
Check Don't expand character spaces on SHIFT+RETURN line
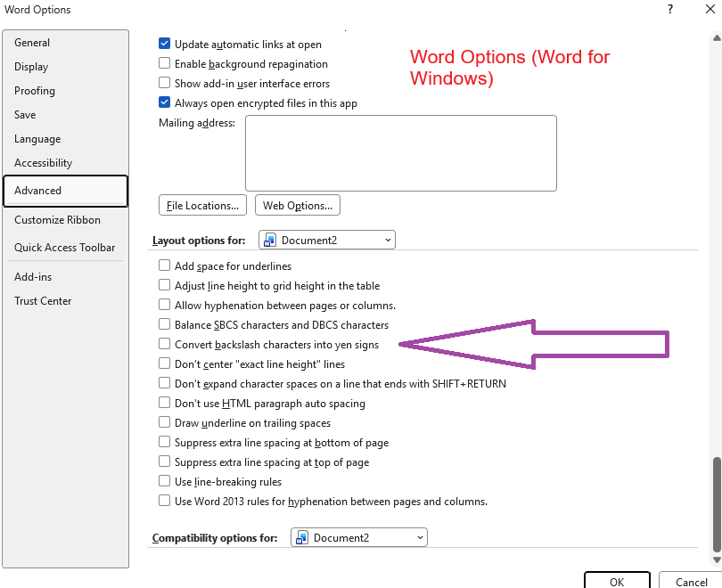tap(164, 383)
